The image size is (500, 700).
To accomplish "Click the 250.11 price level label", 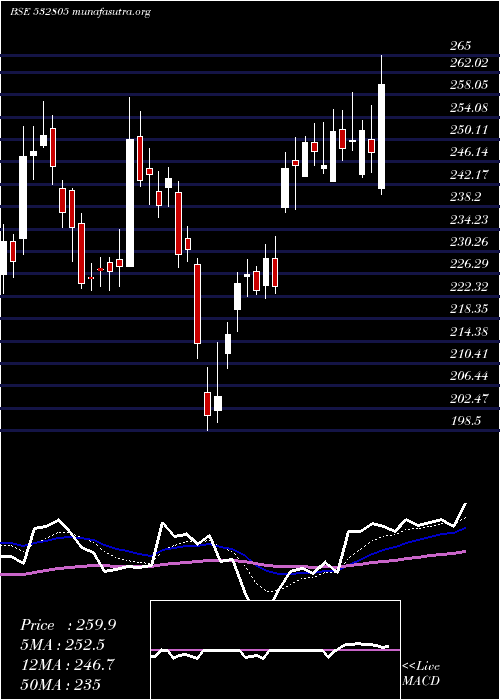I will click(x=469, y=130).
